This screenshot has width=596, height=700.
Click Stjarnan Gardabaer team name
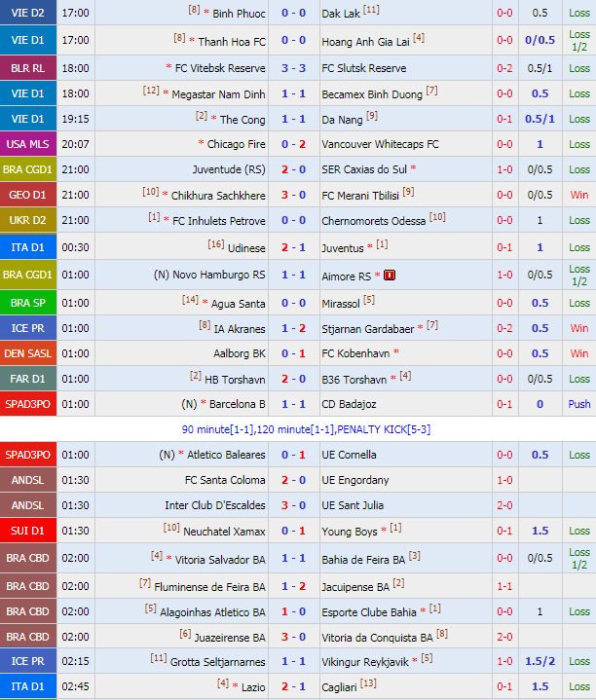tap(367, 329)
